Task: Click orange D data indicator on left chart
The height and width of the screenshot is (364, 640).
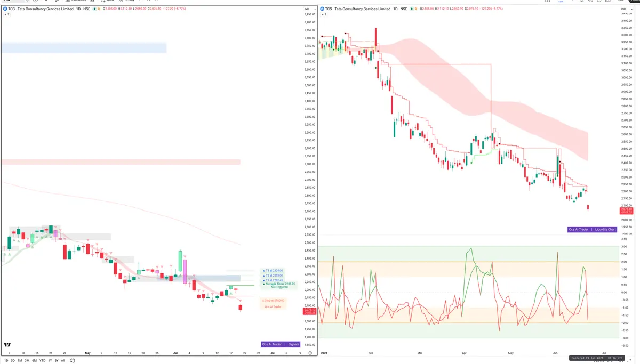Action: click(x=98, y=9)
